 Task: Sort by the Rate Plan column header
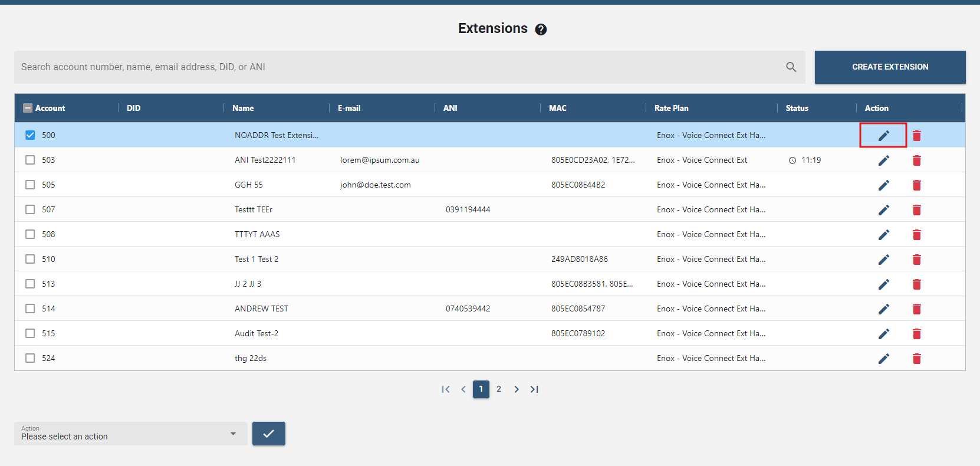(671, 108)
